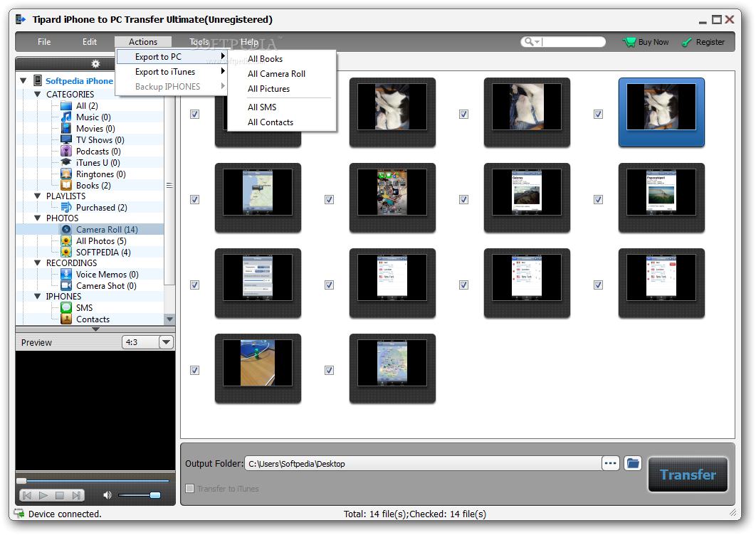This screenshot has height=535, width=756.
Task: Uncheck the checkbox beside the home screen thumbnail
Action: (x=330, y=199)
